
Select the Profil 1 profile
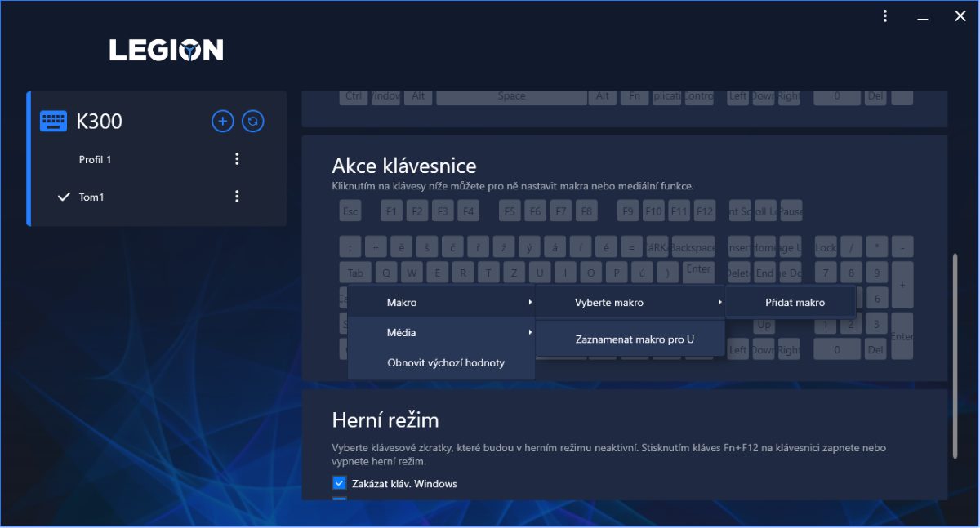click(x=95, y=160)
